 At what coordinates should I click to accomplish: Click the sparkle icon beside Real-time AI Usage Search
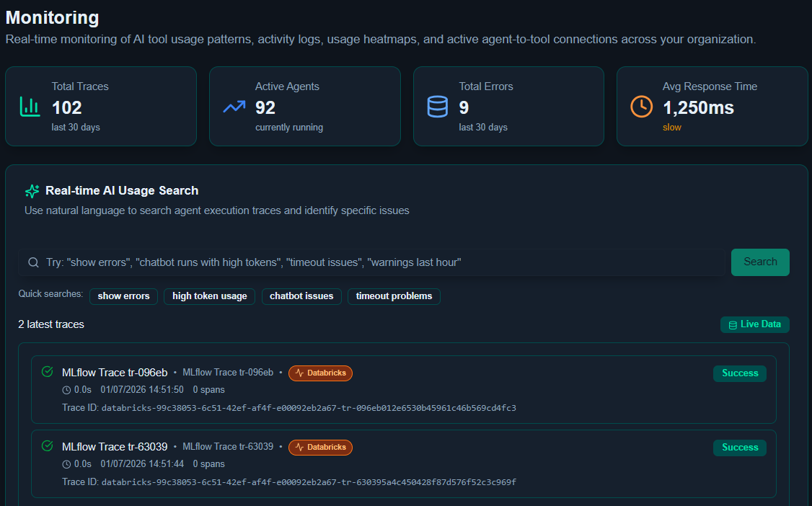32,191
